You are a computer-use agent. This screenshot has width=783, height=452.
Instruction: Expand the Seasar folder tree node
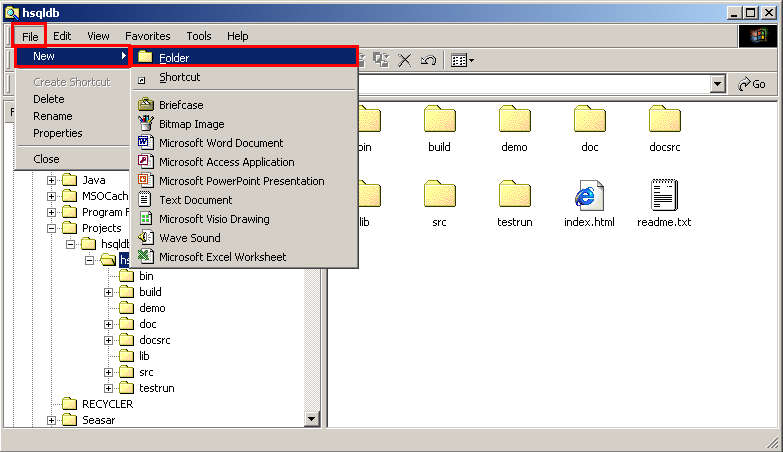tap(51, 420)
